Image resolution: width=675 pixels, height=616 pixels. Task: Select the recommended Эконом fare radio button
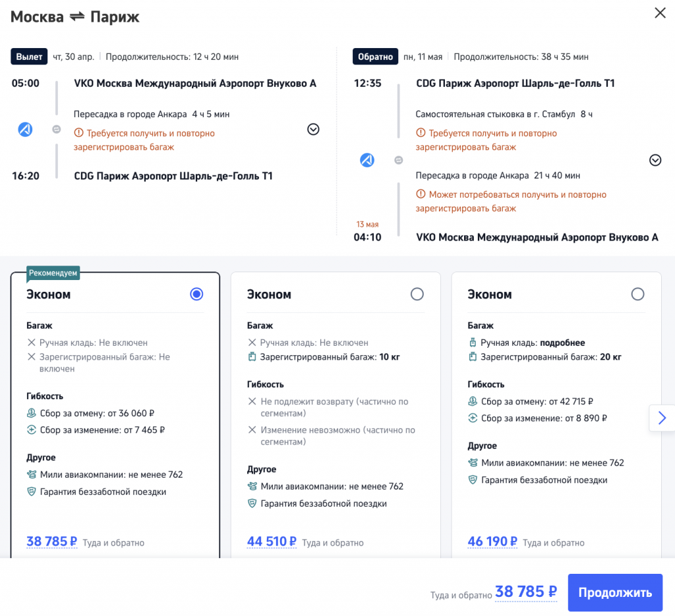pyautogui.click(x=196, y=294)
